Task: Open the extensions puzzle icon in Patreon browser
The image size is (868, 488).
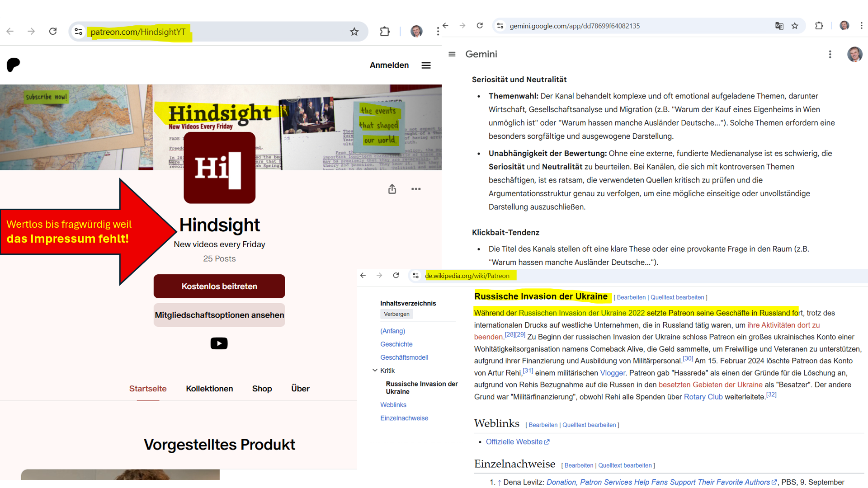Action: click(385, 32)
